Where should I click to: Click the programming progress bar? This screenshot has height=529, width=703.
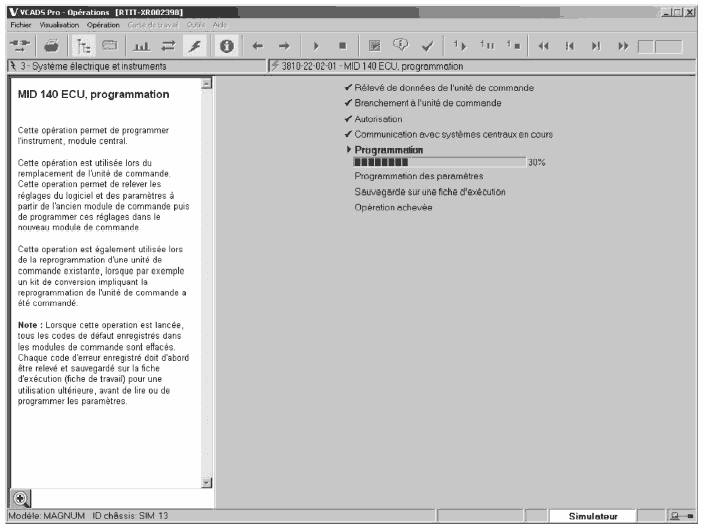point(439,161)
